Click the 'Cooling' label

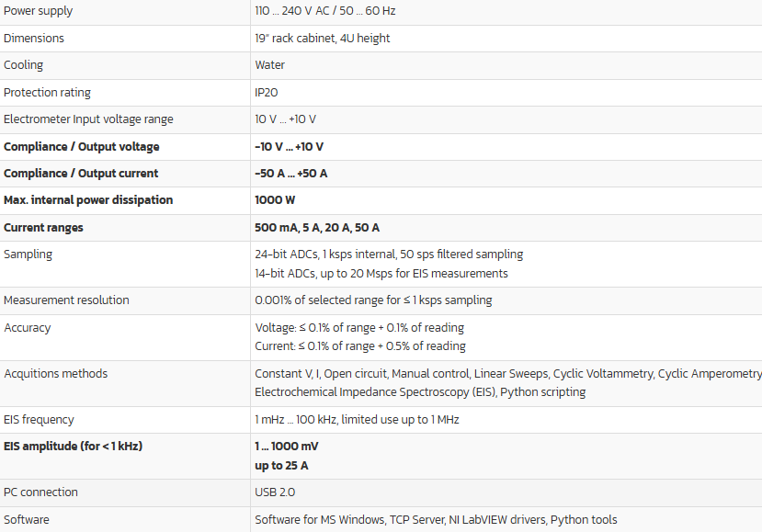(23, 65)
